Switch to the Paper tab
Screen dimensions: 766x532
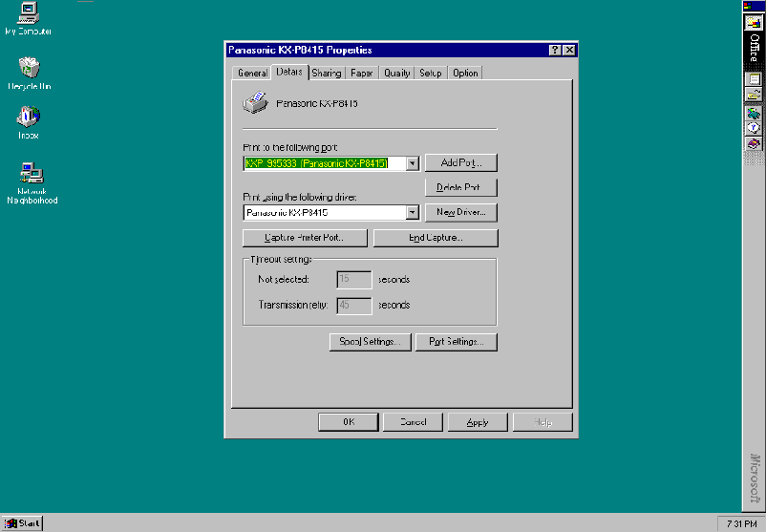(x=362, y=74)
